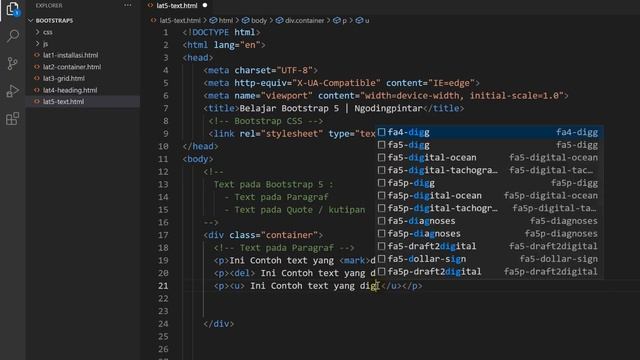This screenshot has width=640, height=360.
Task: Click div.container breadcrumb item
Action: pos(304,20)
